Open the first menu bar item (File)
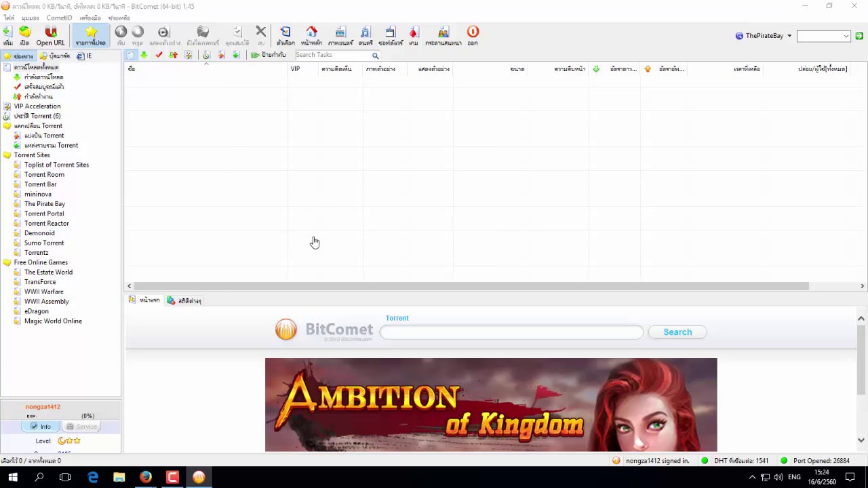This screenshot has width=868, height=488. pos(9,18)
